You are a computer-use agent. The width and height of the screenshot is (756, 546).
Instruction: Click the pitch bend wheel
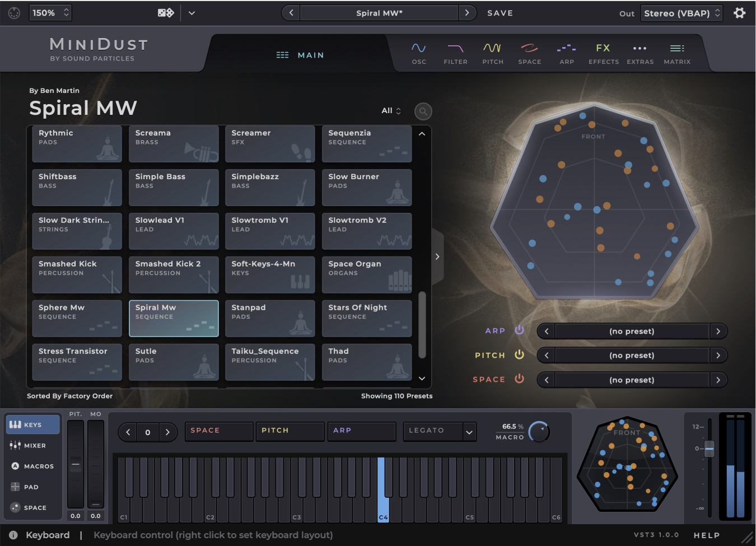coord(76,464)
